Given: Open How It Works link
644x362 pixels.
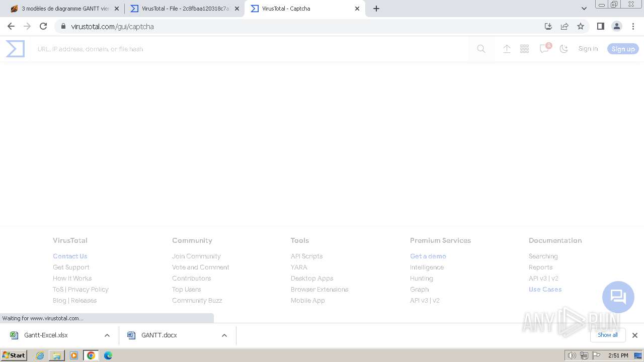Looking at the screenshot, I should pyautogui.click(x=72, y=278).
